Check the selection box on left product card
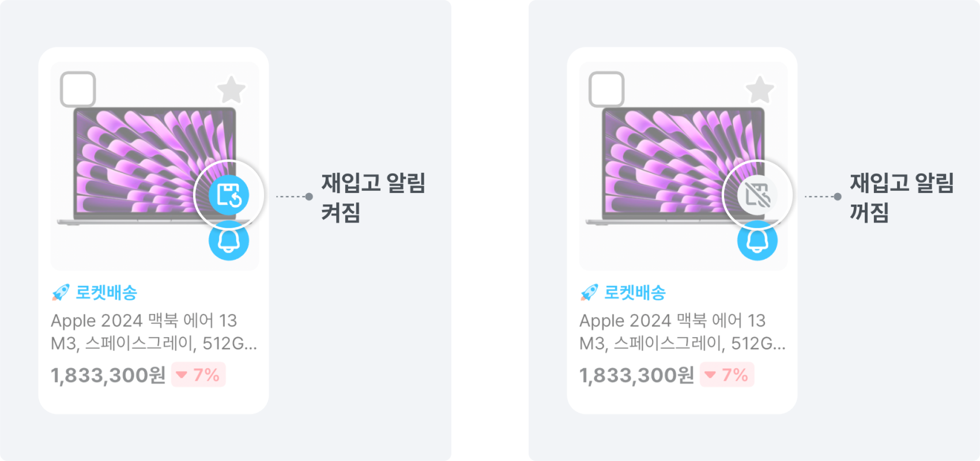The height and width of the screenshot is (461, 980). coord(78,89)
